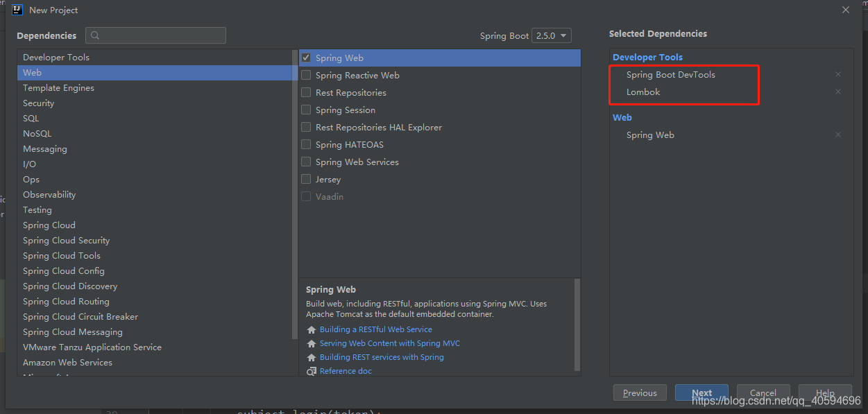Click the home icon beside Serving Web Content
868x414 pixels.
coord(312,343)
